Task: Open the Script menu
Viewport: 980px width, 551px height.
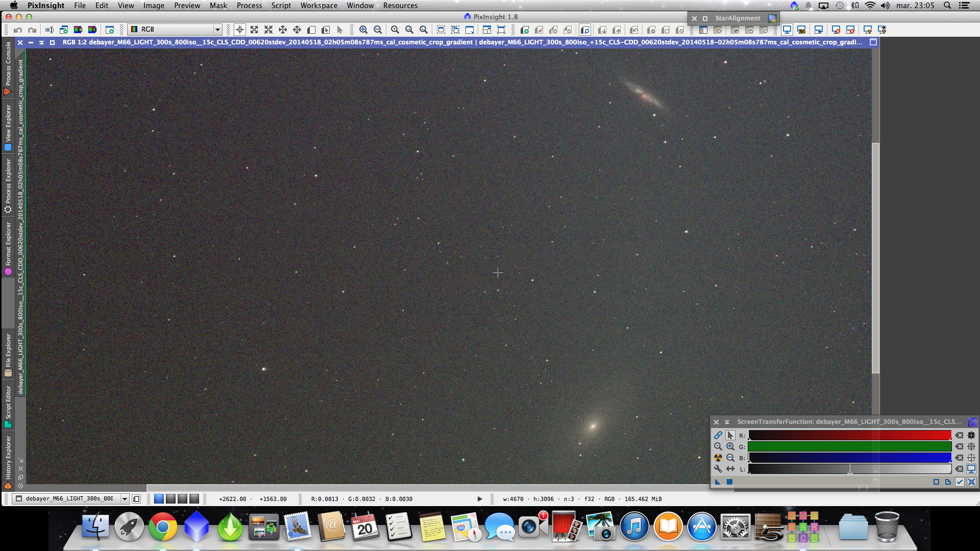Action: (x=281, y=6)
